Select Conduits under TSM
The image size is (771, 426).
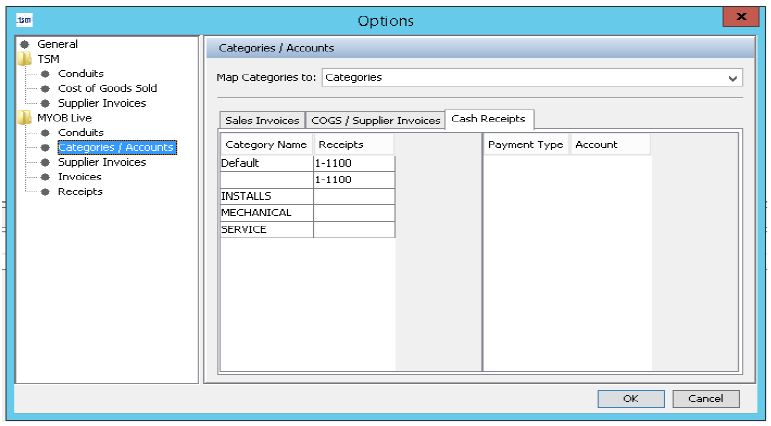click(80, 74)
